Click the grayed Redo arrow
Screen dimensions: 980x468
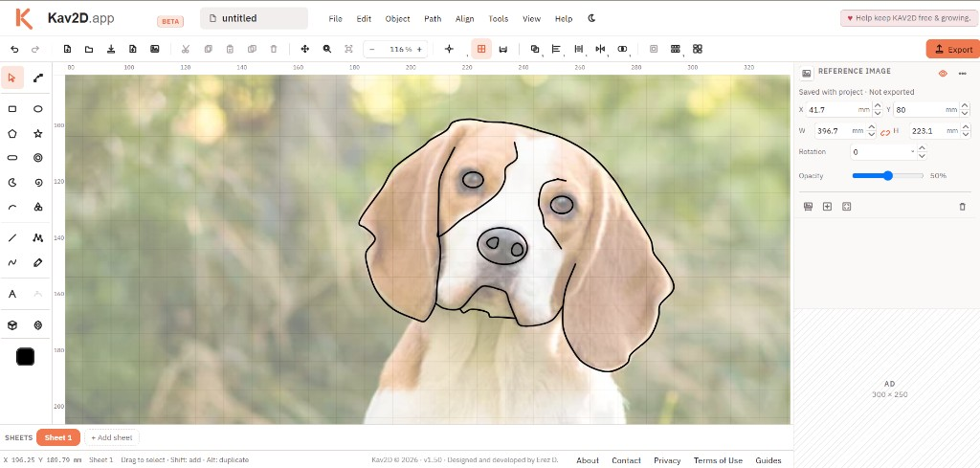pos(35,49)
